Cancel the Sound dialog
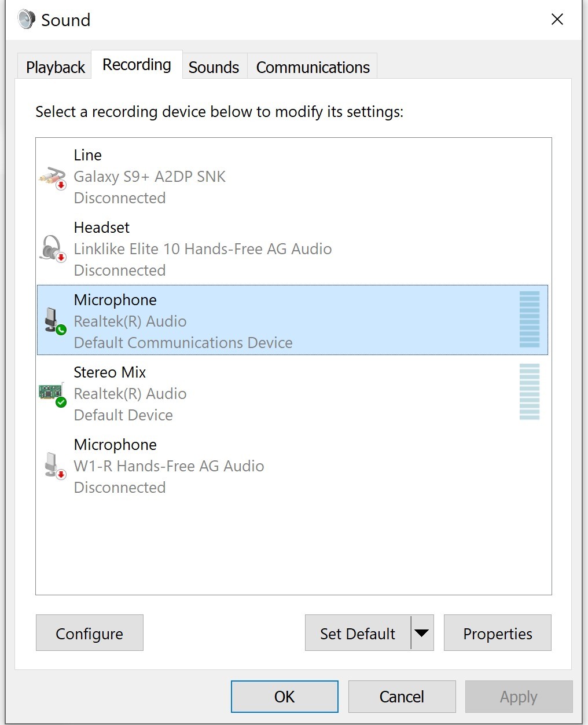The image size is (588, 725). click(402, 696)
